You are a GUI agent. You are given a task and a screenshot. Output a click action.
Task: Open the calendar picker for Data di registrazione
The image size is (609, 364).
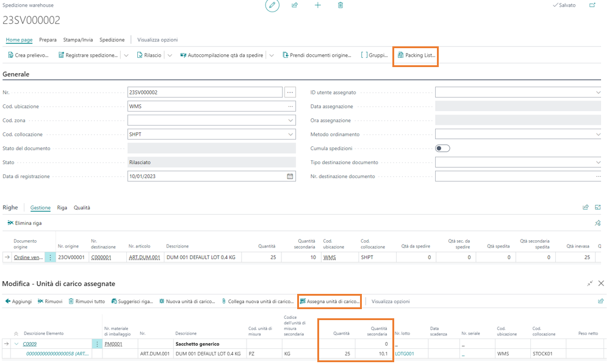(x=290, y=176)
